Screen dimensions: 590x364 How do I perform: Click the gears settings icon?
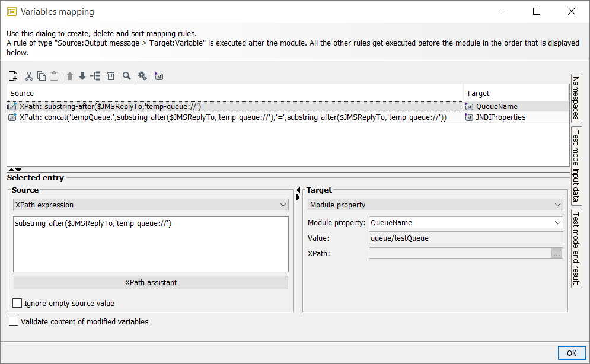(x=142, y=76)
